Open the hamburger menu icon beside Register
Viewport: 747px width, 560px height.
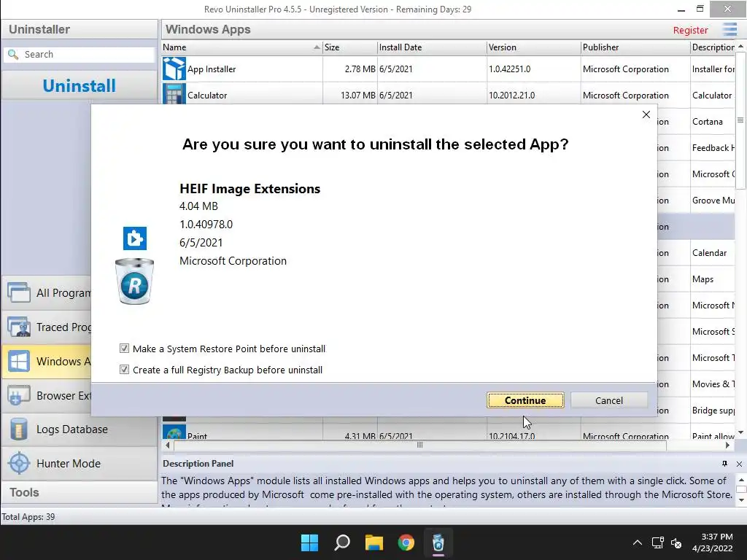729,29
